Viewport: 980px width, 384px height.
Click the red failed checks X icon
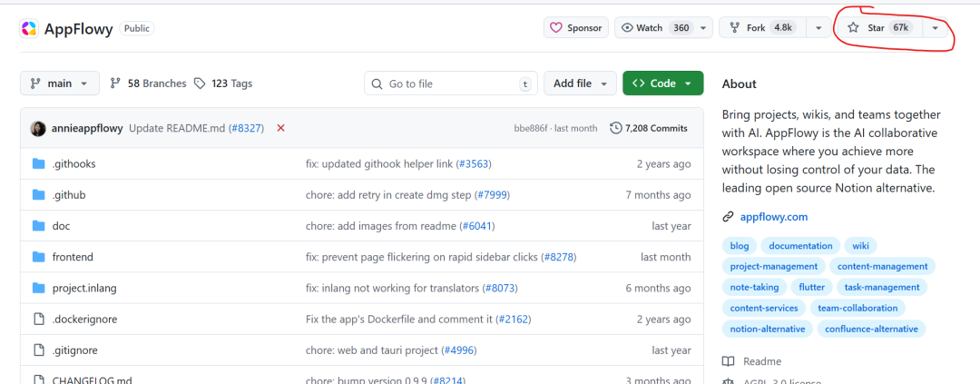[x=280, y=128]
